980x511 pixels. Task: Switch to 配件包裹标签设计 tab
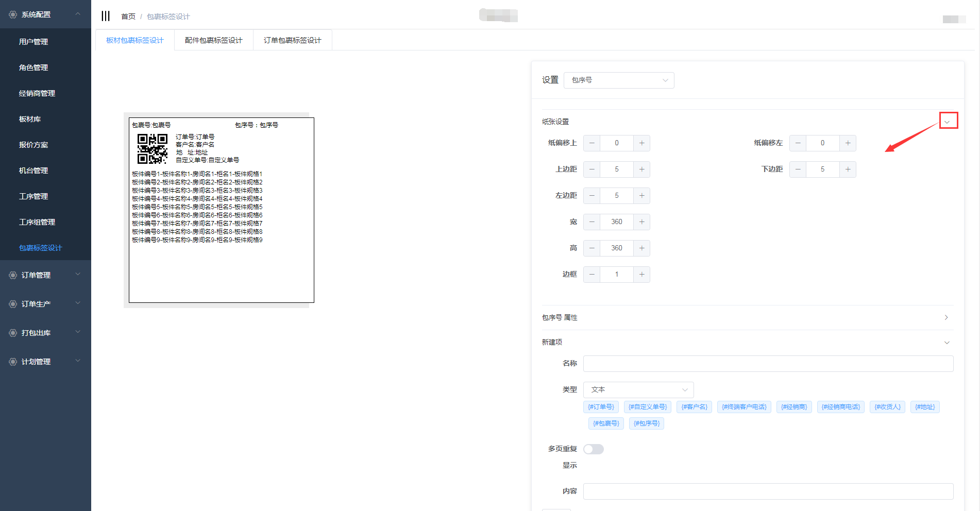point(213,40)
